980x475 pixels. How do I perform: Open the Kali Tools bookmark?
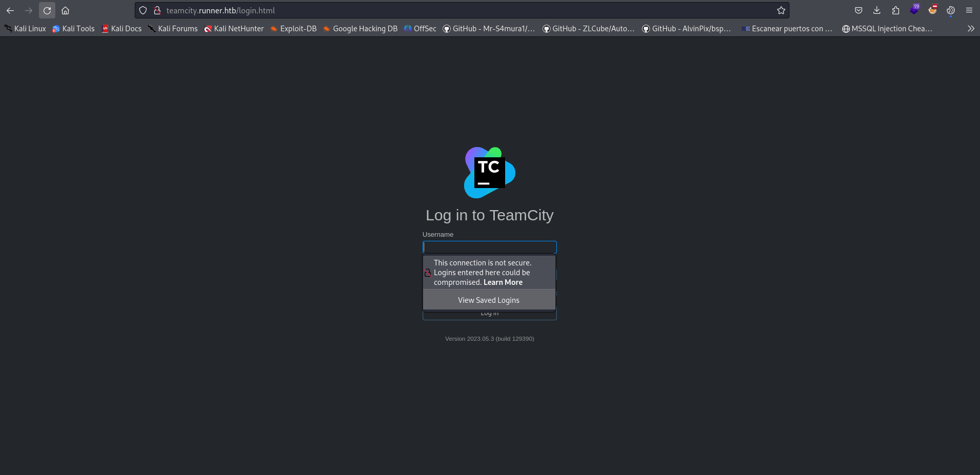click(x=74, y=29)
